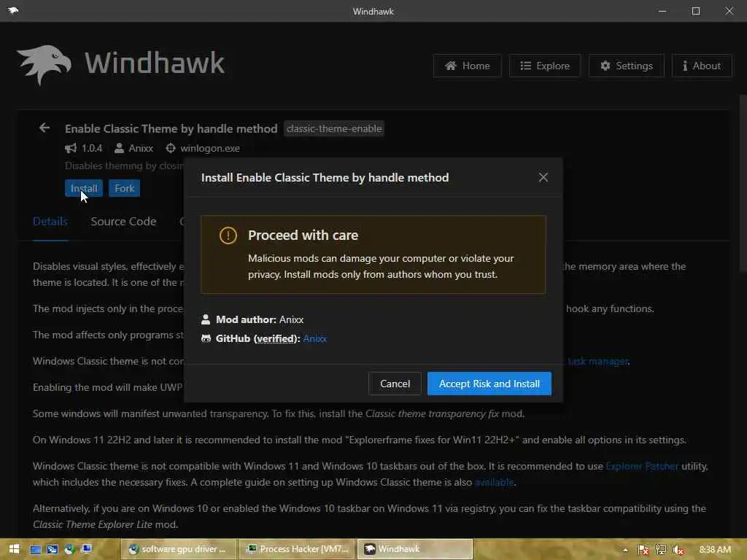747x560 pixels.
Task: Switch to the Details tab
Action: tap(50, 222)
